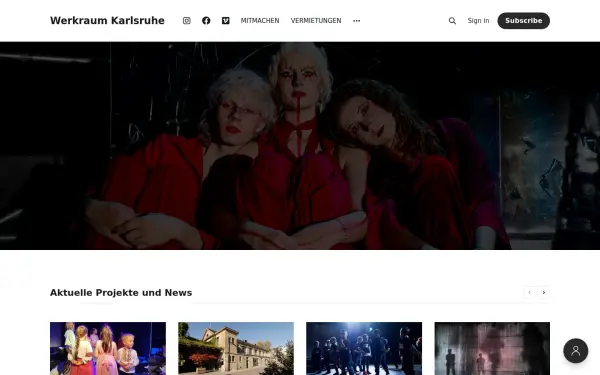
Task: Show next projects with right arrow
Action: point(543,292)
